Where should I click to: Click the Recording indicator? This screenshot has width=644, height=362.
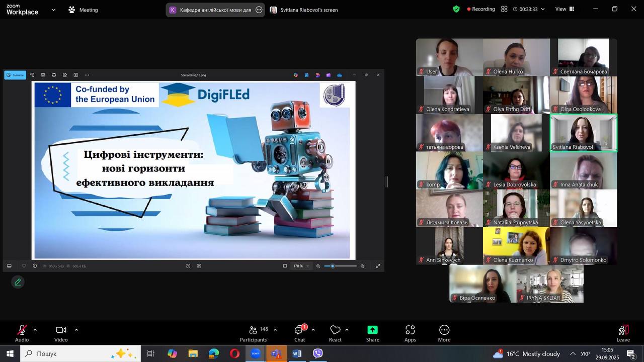click(481, 9)
